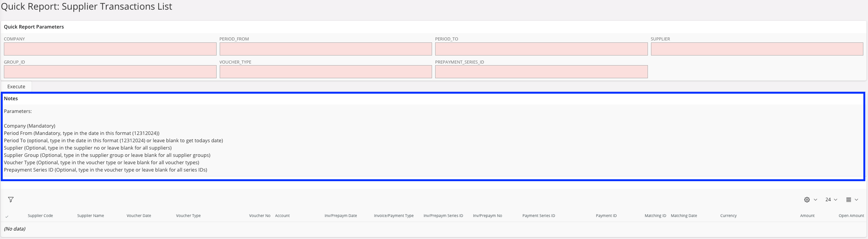
Task: Sort by the Supplier Code column header
Action: pos(40,216)
